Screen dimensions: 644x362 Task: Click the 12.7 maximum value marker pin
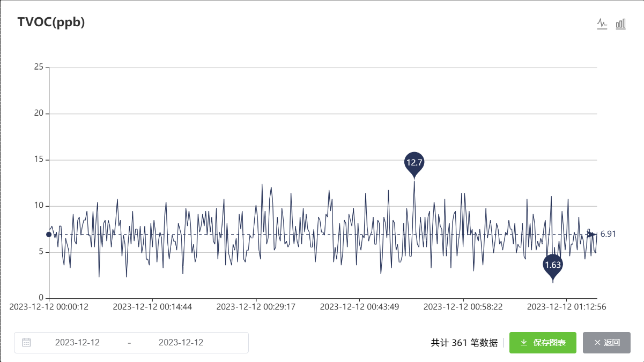[414, 163]
